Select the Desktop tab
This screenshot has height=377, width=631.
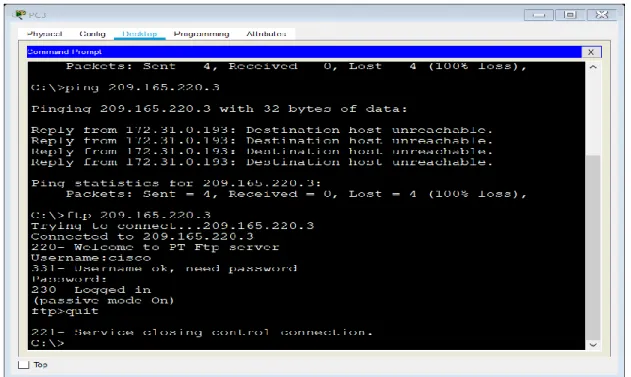pyautogui.click(x=140, y=34)
